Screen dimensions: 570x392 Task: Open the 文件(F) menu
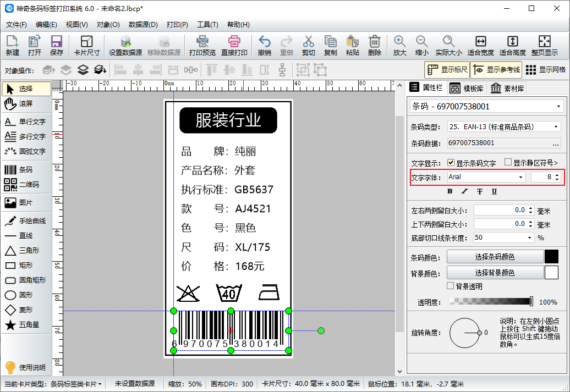pyautogui.click(x=17, y=25)
